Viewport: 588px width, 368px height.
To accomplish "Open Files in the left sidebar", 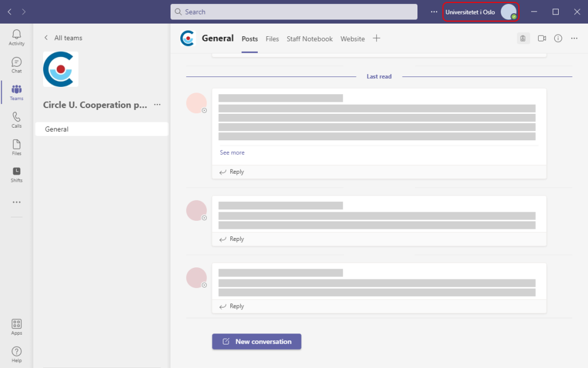I will [x=16, y=147].
